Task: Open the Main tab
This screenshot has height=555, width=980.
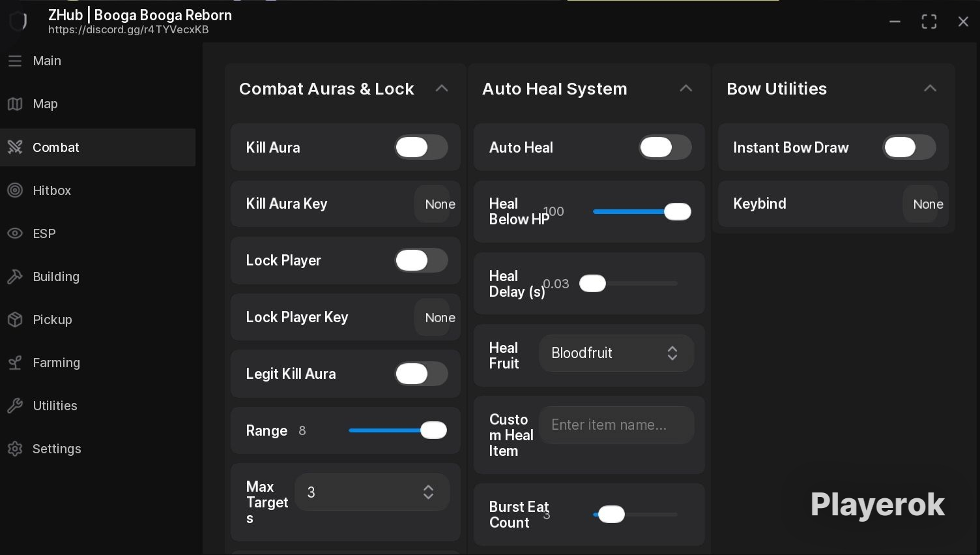Action: click(x=98, y=61)
